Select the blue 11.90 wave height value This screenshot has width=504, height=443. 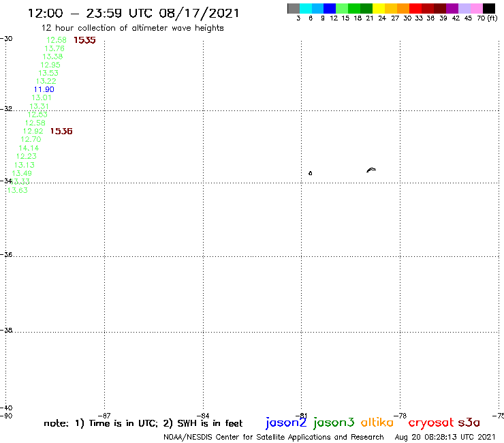coord(44,89)
